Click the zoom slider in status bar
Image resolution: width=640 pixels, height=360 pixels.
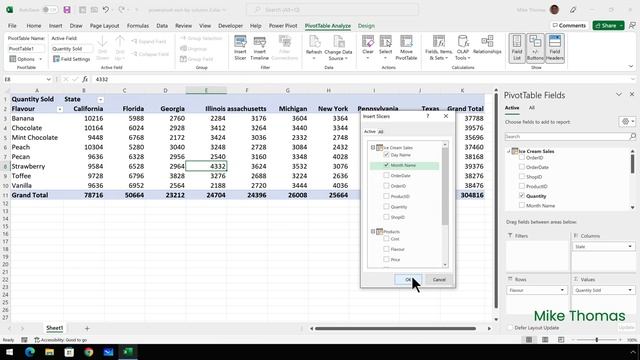pos(597,340)
